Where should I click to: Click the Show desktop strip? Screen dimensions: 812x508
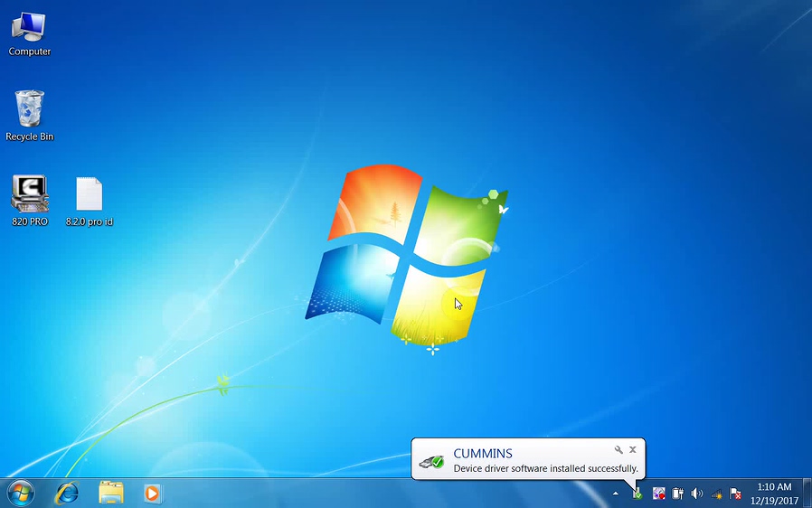[807, 493]
